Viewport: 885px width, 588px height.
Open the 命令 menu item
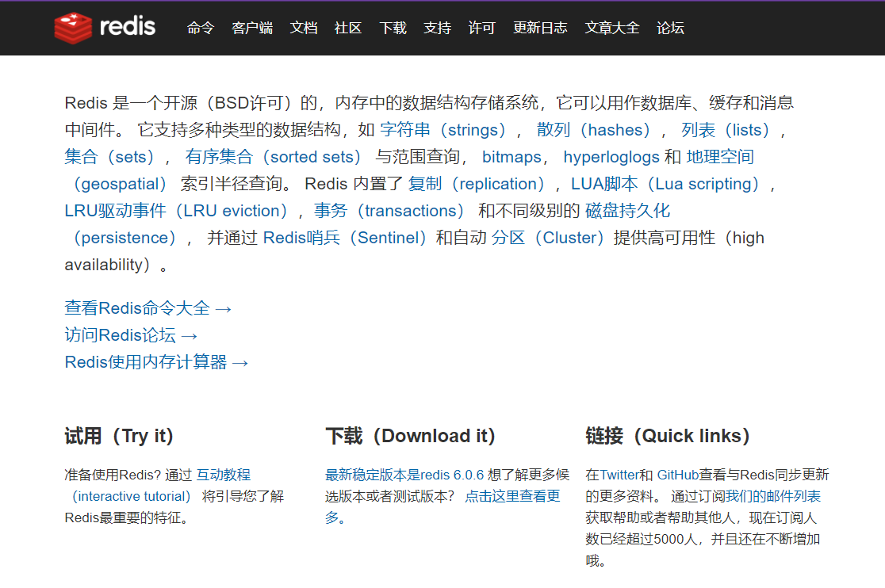click(201, 28)
